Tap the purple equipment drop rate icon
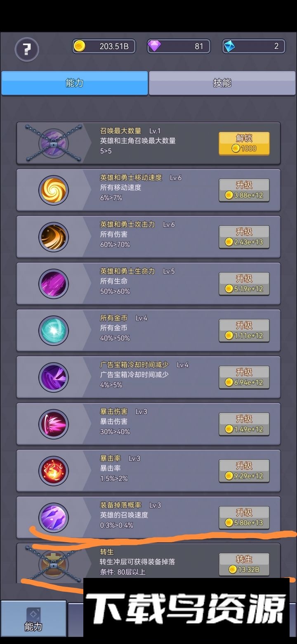Viewport: 297px width, 644px height. coord(54,517)
